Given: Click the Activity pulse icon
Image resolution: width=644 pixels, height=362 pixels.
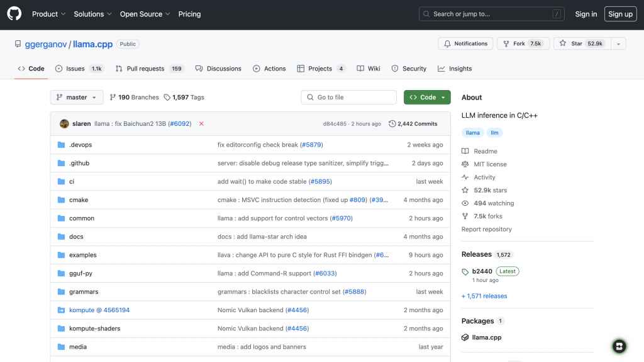Looking at the screenshot, I should (465, 177).
